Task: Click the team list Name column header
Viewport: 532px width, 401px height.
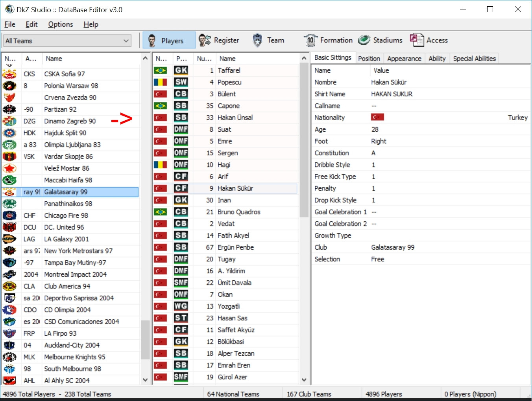Action: [x=91, y=59]
